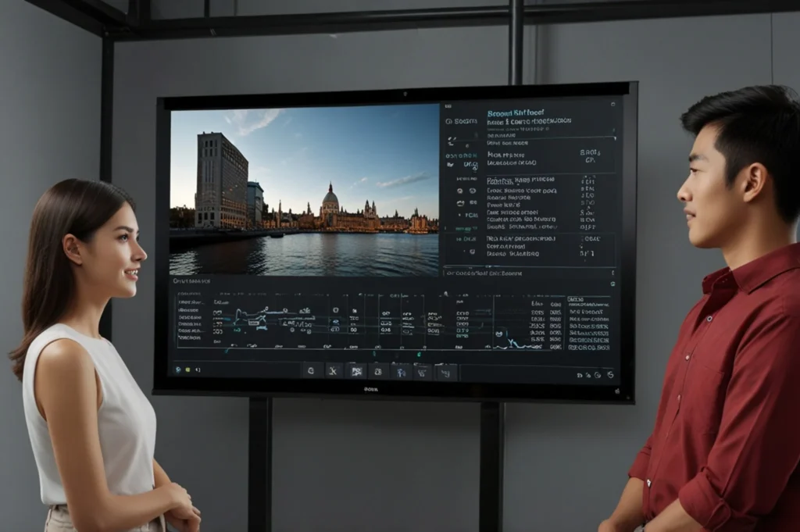Viewport: 800px width, 532px height.
Task: Click the small circle icon in the properties panel corner
Action: [612, 105]
